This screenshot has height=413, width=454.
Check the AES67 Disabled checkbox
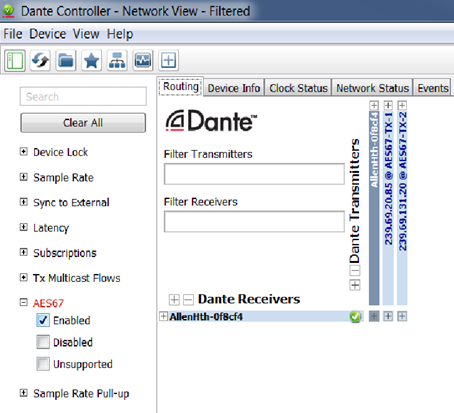pyautogui.click(x=43, y=342)
